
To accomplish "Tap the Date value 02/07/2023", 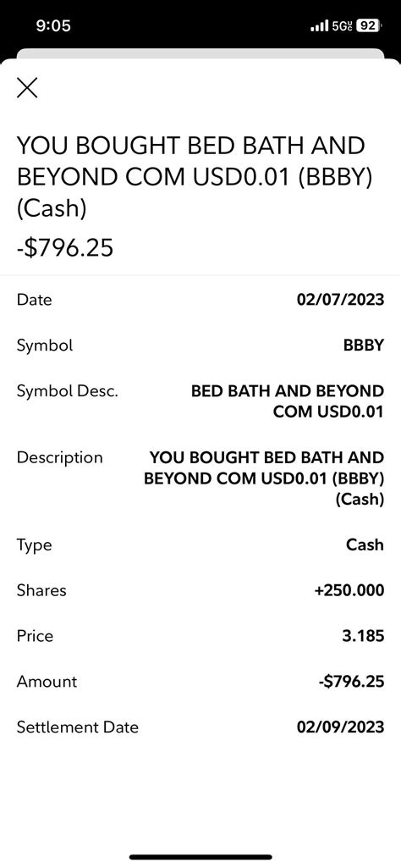I will pos(340,300).
